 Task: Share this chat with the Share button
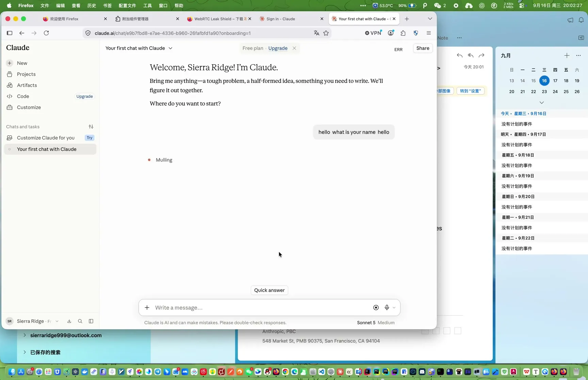tap(423, 48)
